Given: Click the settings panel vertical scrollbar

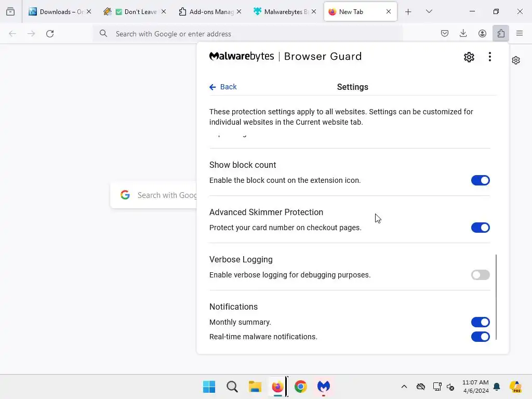Looking at the screenshot, I should point(496,297).
